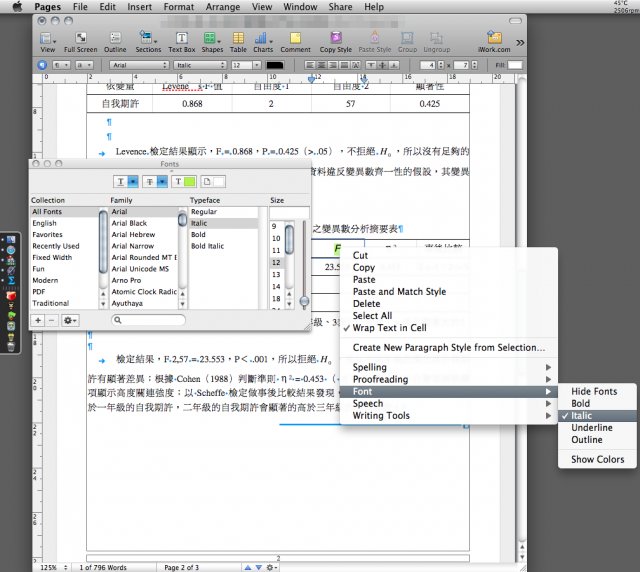Click the font search field in Fonts panel
Screen dimensions: 640x572
pos(149,320)
